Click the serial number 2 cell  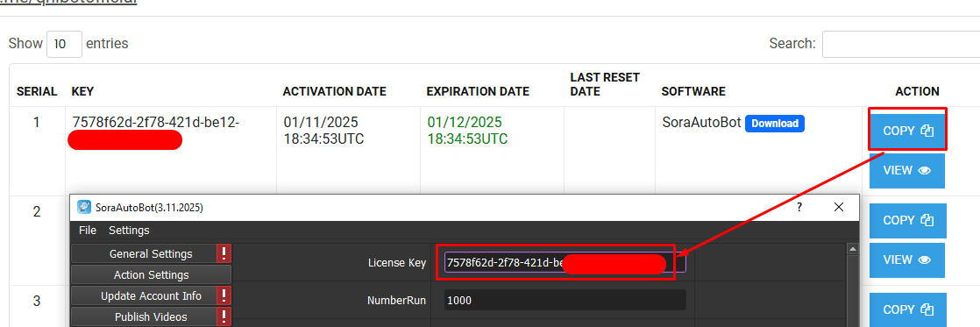click(37, 211)
